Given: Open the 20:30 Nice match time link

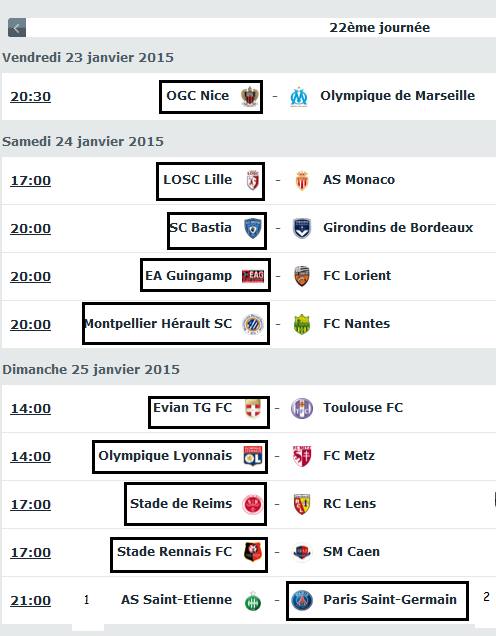Looking at the screenshot, I should [30, 97].
